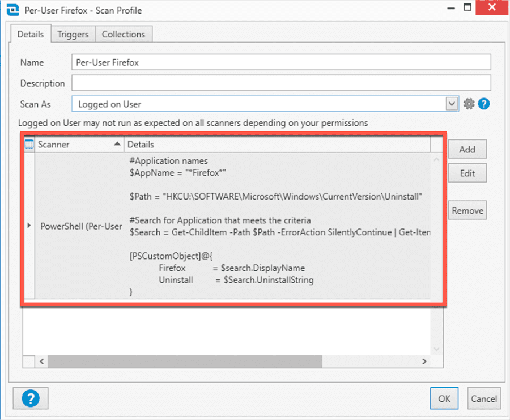
Task: Click the horizontal scrollbar thumb
Action: 185,362
